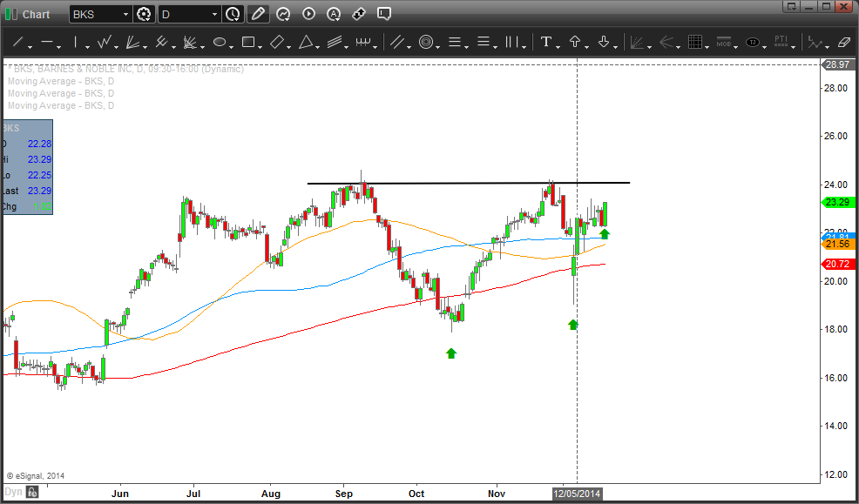This screenshot has width=859, height=504.
Task: Open the studies chart-circle button
Action: (282, 14)
